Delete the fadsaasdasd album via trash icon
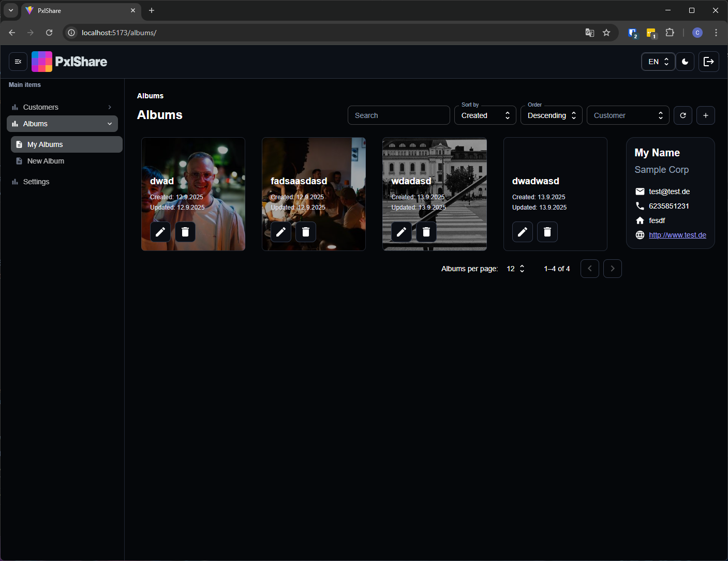This screenshot has width=728, height=561. [x=306, y=232]
